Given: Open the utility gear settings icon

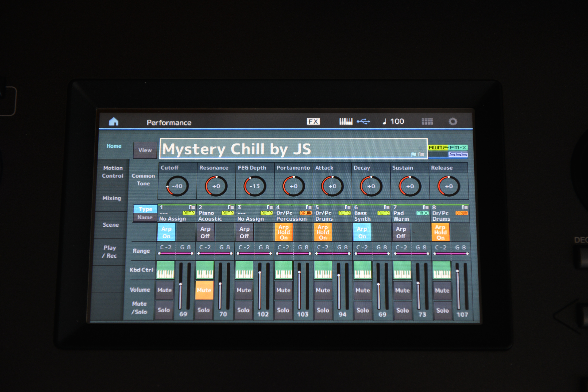Looking at the screenshot, I should (453, 121).
